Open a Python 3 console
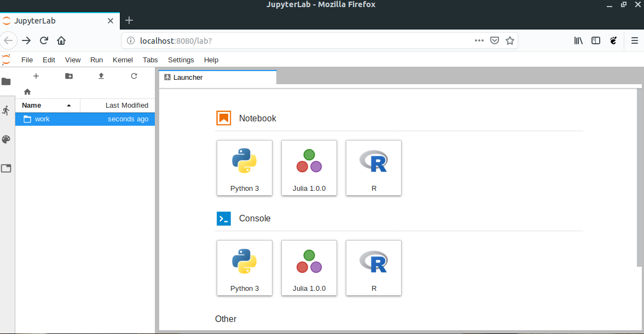 245,268
